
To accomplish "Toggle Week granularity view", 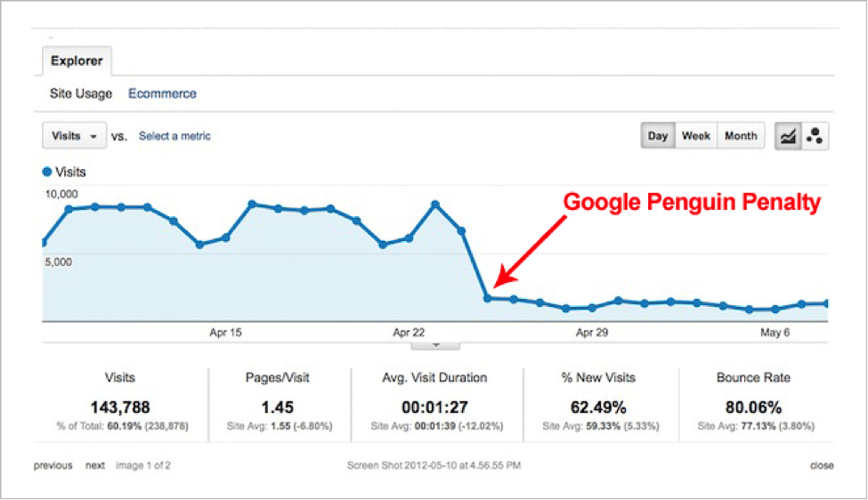I will [x=696, y=136].
